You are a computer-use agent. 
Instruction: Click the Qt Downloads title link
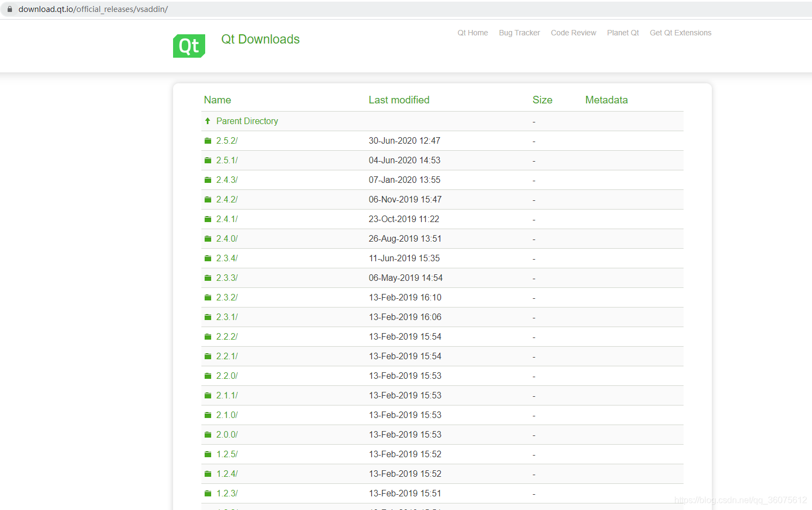click(x=260, y=39)
